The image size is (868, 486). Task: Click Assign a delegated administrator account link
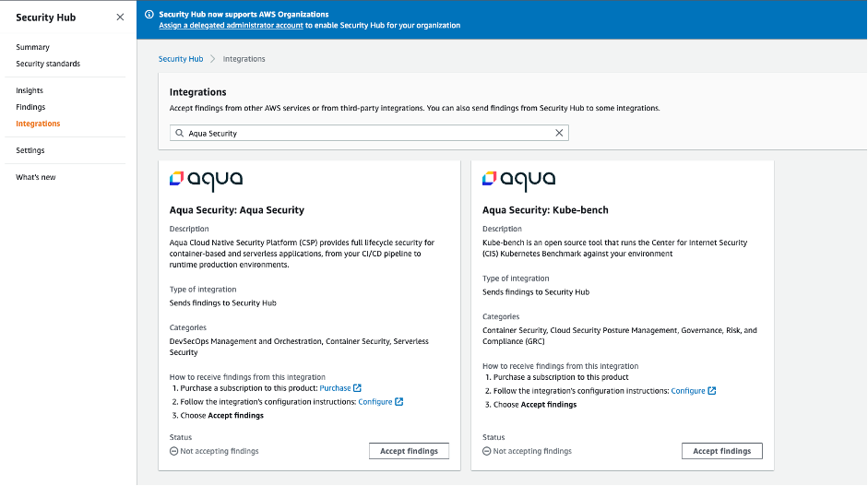coord(231,26)
